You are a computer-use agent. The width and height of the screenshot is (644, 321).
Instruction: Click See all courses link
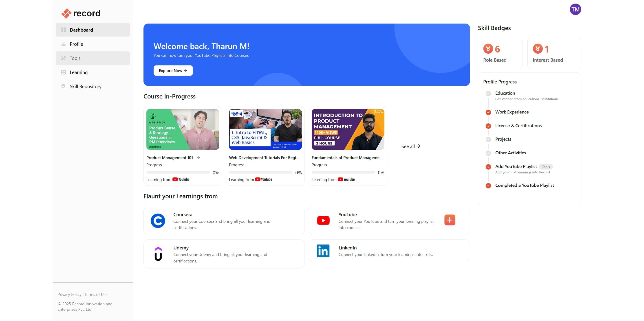pyautogui.click(x=411, y=147)
